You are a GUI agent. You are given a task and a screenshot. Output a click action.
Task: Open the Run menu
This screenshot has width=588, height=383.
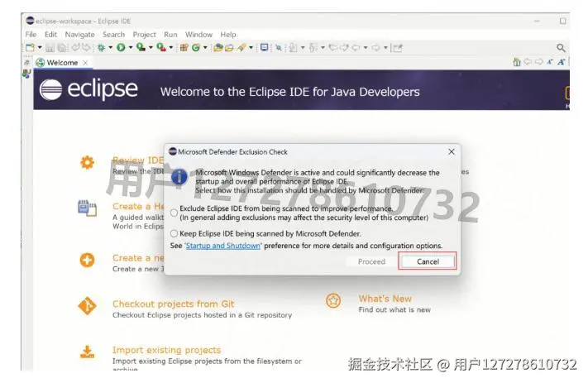coord(170,35)
